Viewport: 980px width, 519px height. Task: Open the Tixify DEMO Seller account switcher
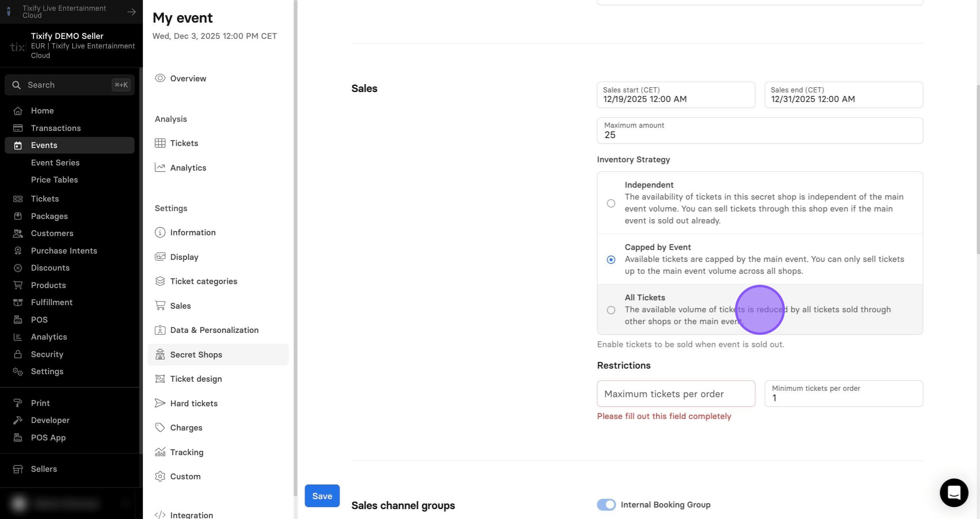pyautogui.click(x=71, y=46)
